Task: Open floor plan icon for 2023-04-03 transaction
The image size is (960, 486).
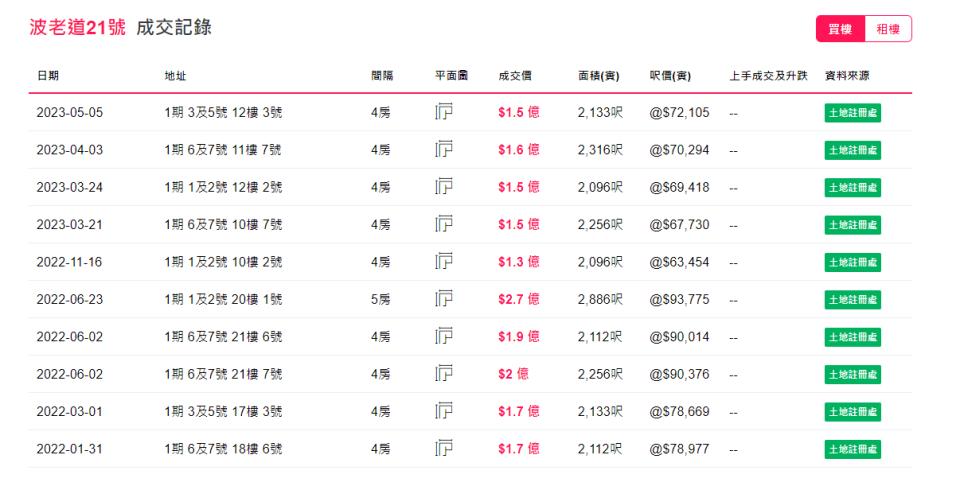Action: (444, 150)
